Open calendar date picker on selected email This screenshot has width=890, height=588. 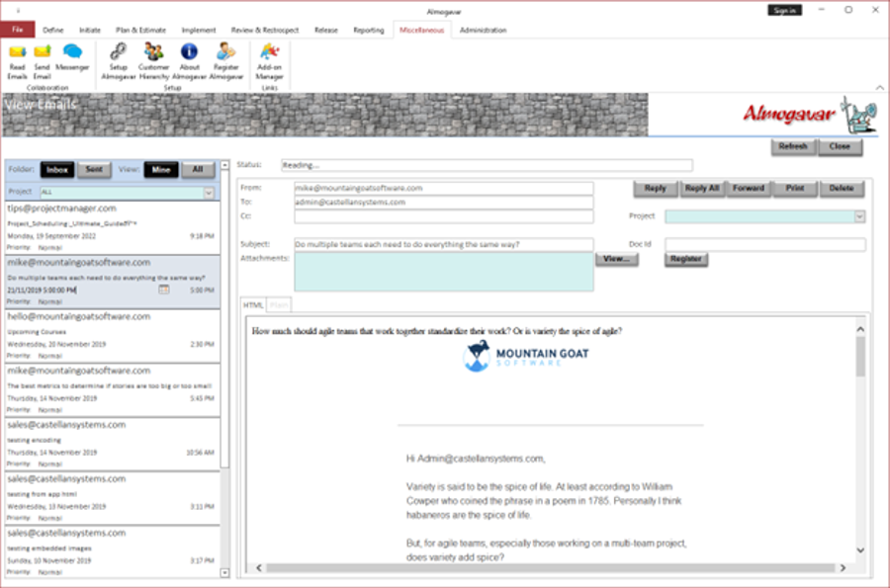pyautogui.click(x=164, y=290)
